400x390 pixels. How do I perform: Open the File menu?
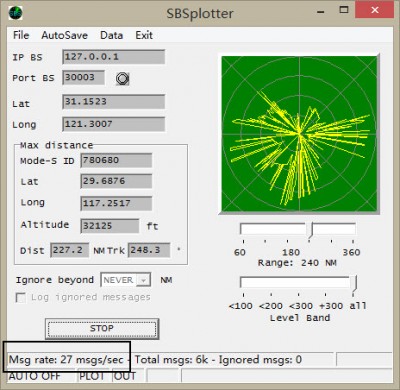[x=21, y=35]
